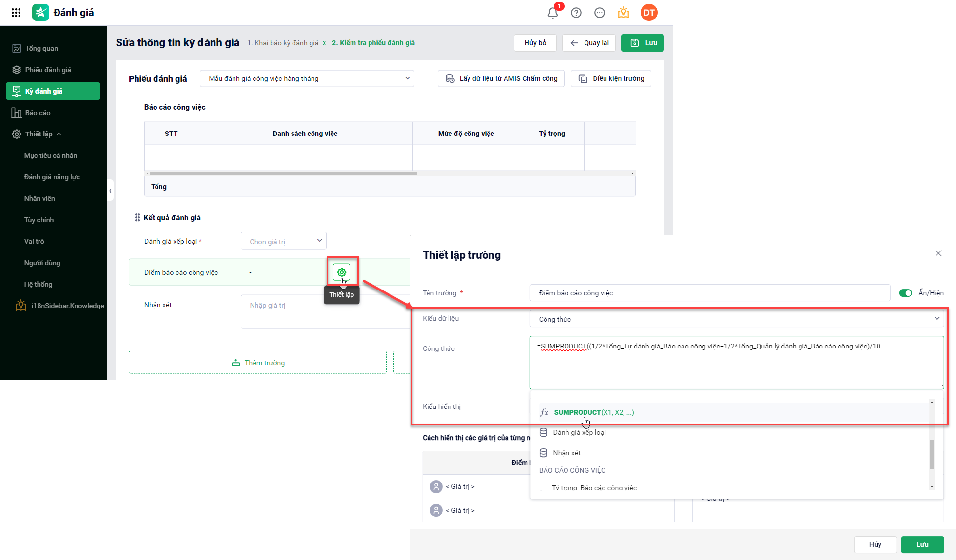Viewport: 956px width, 560px height.
Task: Click Lấy dữ liệu từ AMIS Chấm công
Action: click(x=501, y=78)
